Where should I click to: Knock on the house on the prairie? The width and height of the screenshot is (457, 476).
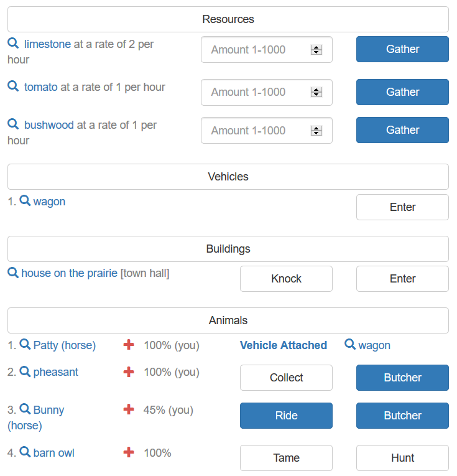tap(286, 279)
